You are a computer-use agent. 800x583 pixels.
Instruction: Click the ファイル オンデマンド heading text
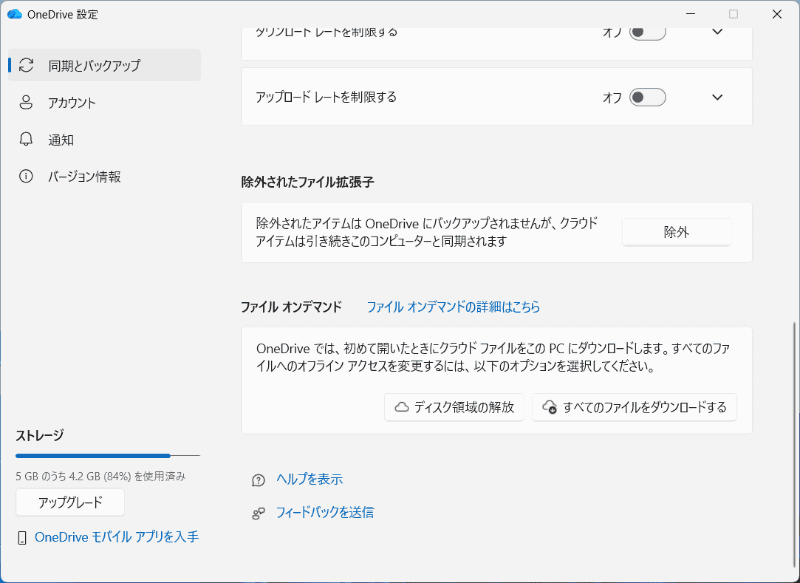pyautogui.click(x=291, y=307)
